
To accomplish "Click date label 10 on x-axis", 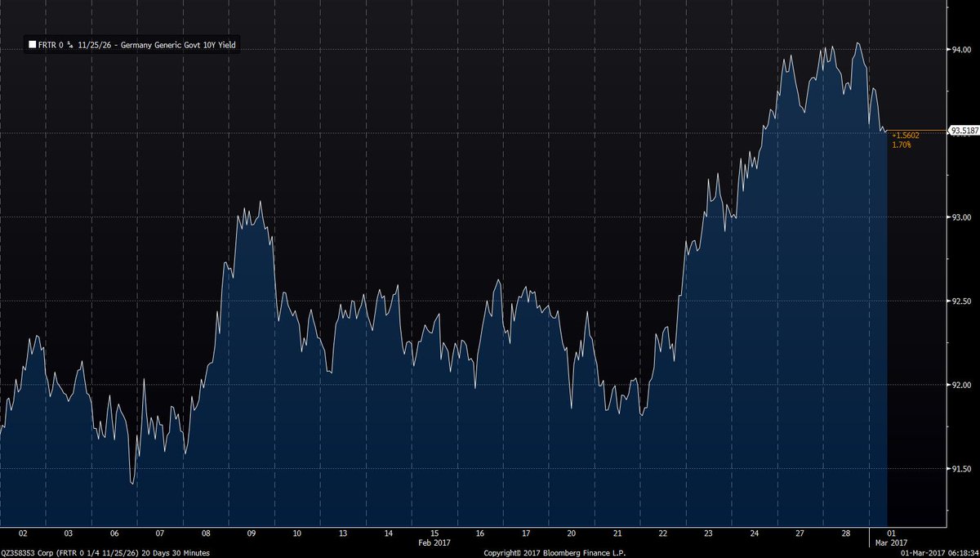I will 297,533.
